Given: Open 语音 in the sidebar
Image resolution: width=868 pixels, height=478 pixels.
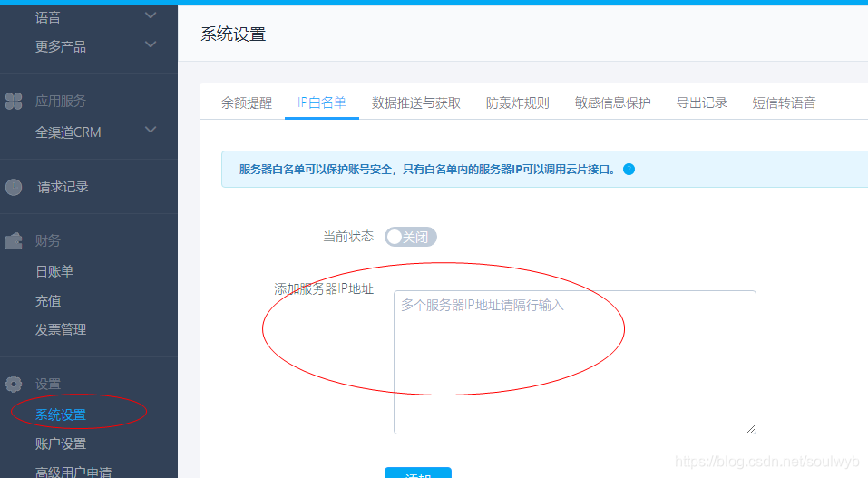Looking at the screenshot, I should click(x=47, y=18).
